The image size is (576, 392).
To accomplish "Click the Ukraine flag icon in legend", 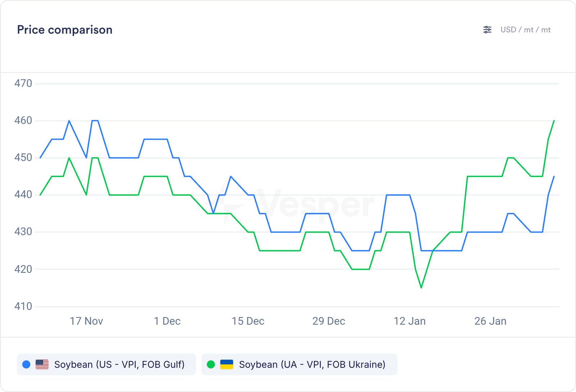I will pyautogui.click(x=227, y=365).
